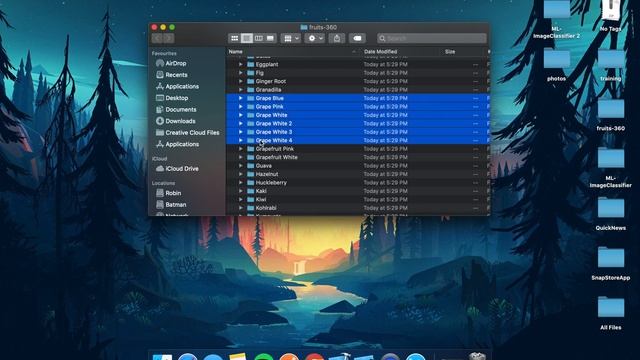Click the Share toolbar button
The height and width of the screenshot is (360, 640).
(337, 38)
